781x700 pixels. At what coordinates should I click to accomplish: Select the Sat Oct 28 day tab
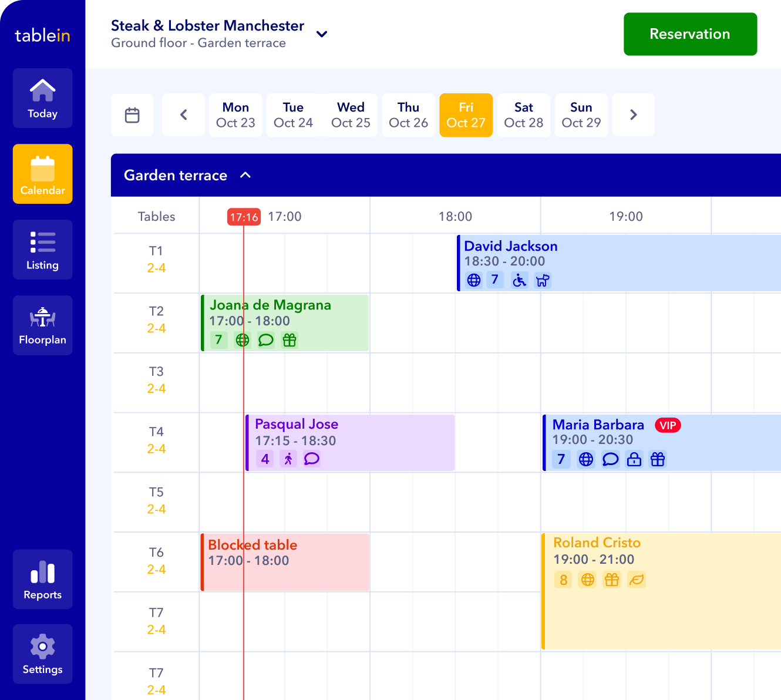(523, 115)
